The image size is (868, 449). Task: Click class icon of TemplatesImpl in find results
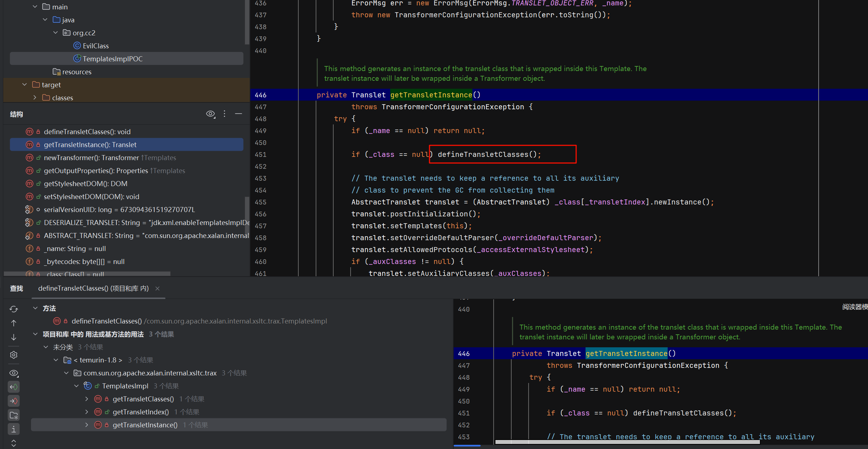pyautogui.click(x=88, y=386)
